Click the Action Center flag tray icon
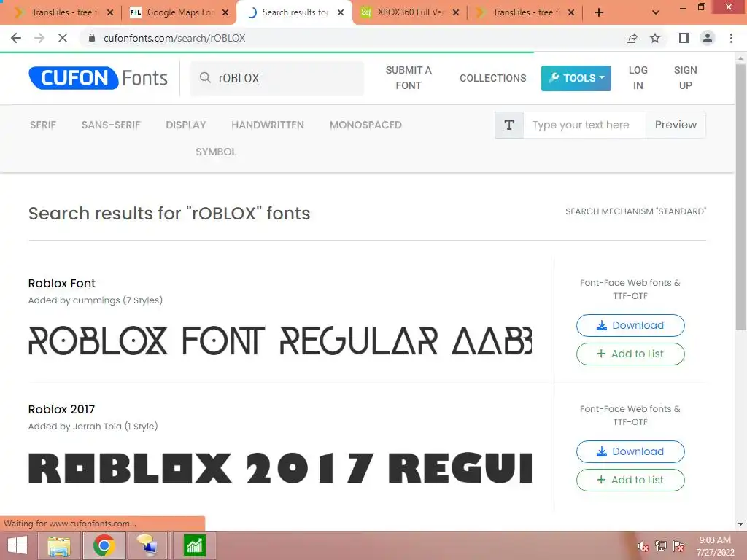This screenshot has width=747, height=560. point(678,546)
